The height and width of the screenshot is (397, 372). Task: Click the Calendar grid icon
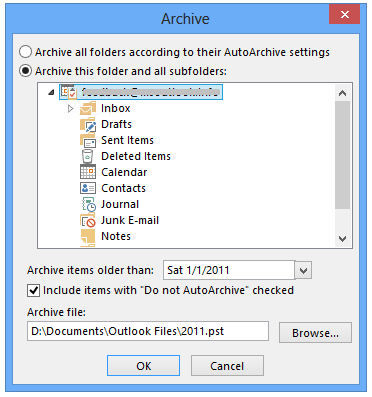pos(88,172)
